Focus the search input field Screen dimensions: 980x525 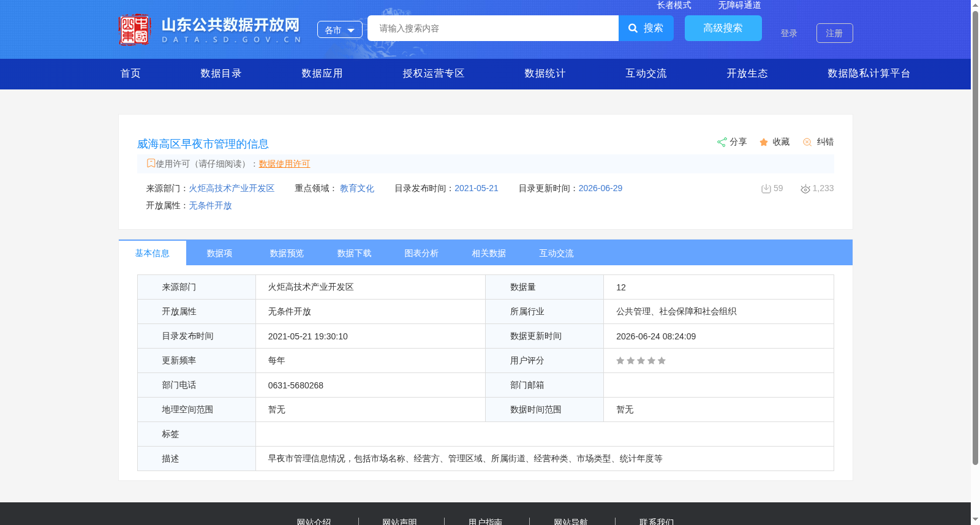tap(493, 28)
